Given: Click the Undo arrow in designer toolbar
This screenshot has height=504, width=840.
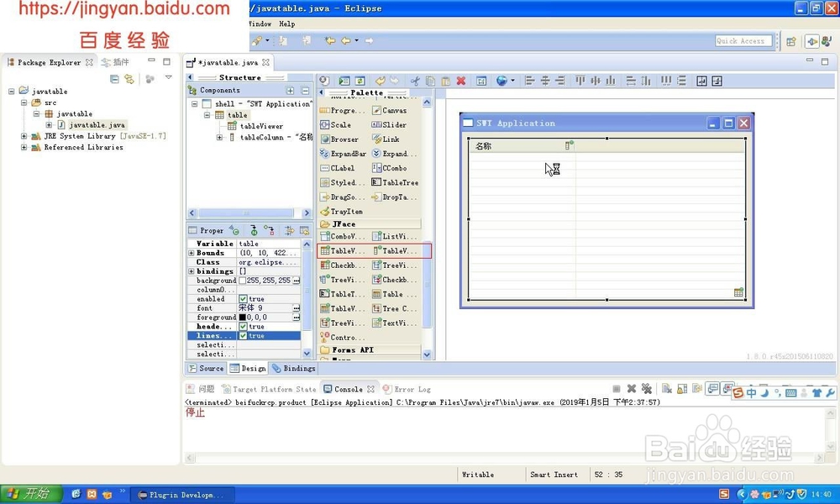Looking at the screenshot, I should tap(380, 81).
